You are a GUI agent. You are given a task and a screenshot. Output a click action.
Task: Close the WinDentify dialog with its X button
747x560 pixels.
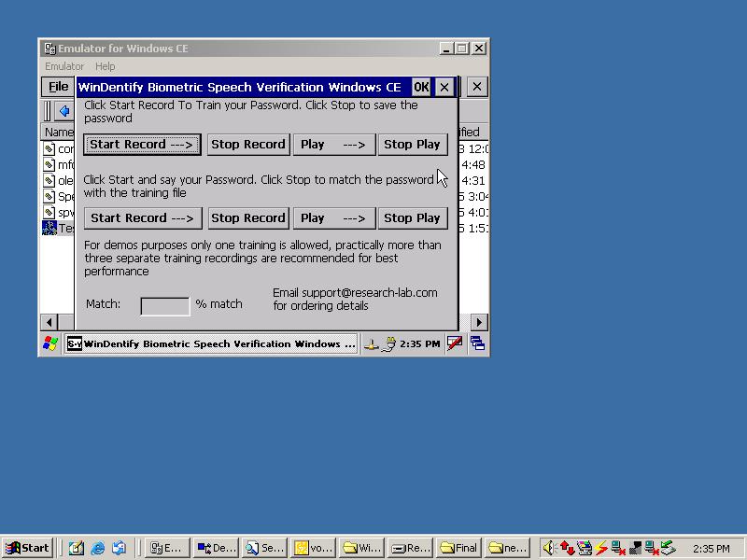click(444, 87)
